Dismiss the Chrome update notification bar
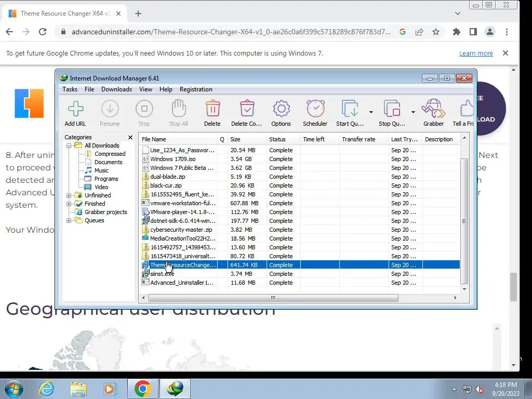The image size is (532, 399). (506, 53)
